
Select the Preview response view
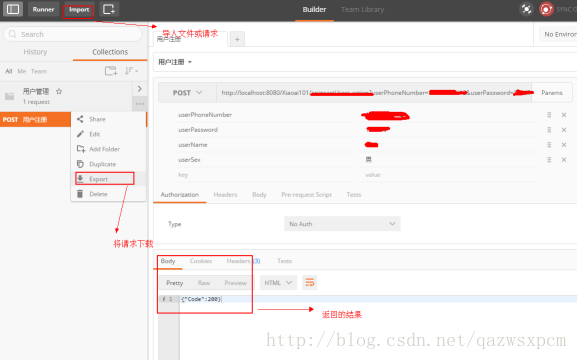coord(236,283)
